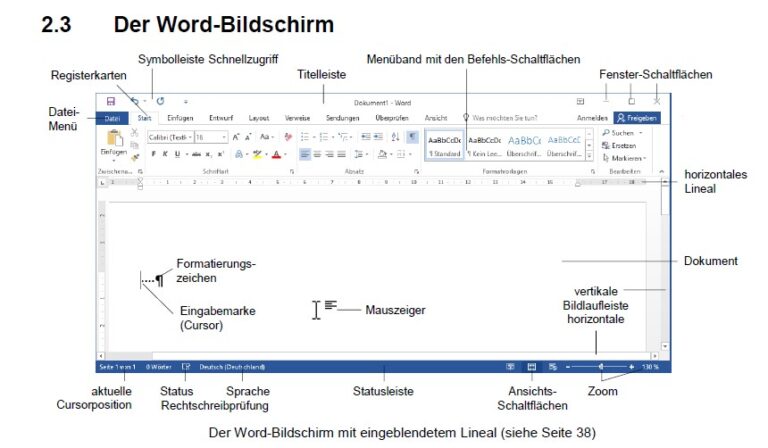This screenshot has height=448, width=768.
Task: Click the Ersetzen button
Action: point(619,145)
